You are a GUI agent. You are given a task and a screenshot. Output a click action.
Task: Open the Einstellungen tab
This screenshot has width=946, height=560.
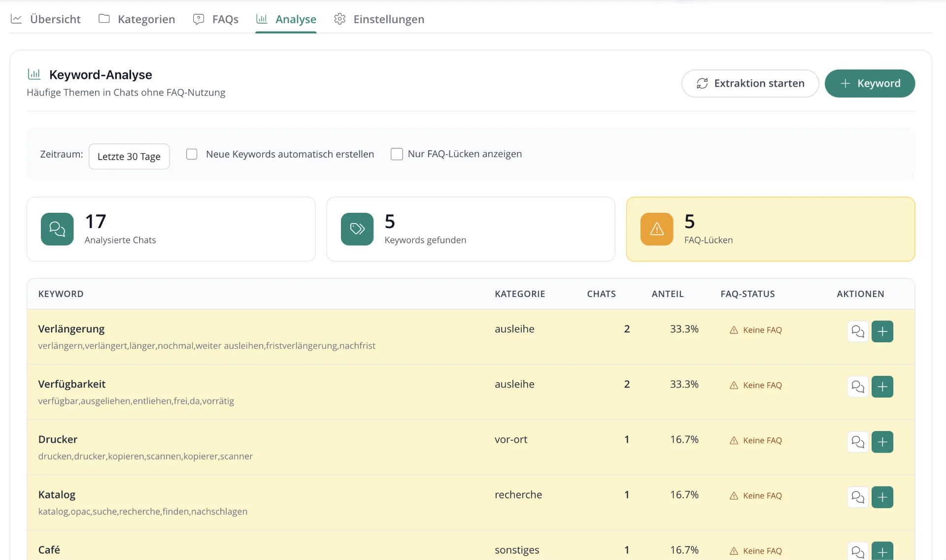point(379,19)
